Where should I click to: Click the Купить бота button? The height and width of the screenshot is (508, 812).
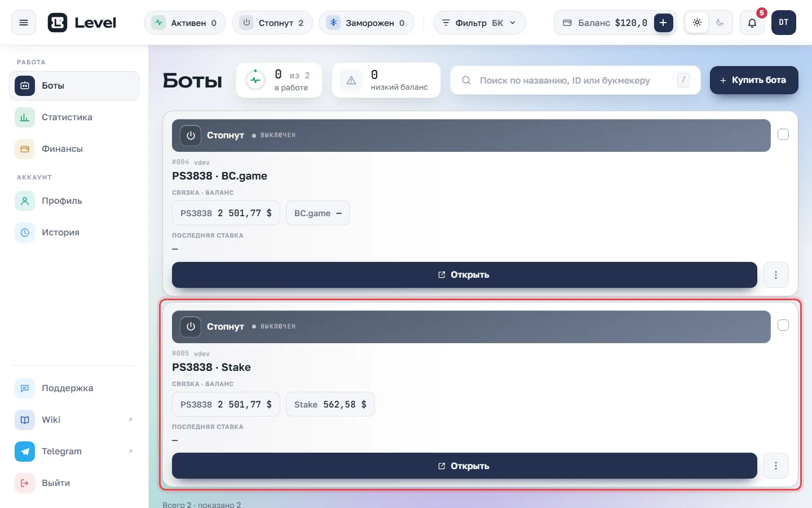[754, 80]
